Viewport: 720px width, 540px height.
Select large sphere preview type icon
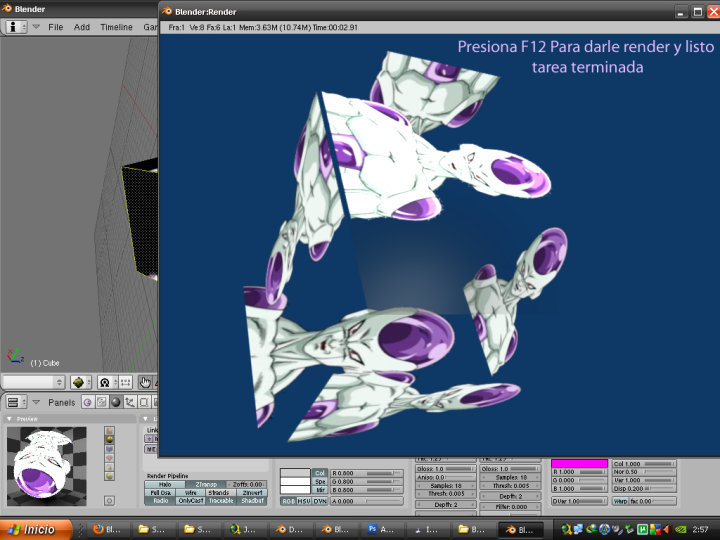[x=109, y=476]
